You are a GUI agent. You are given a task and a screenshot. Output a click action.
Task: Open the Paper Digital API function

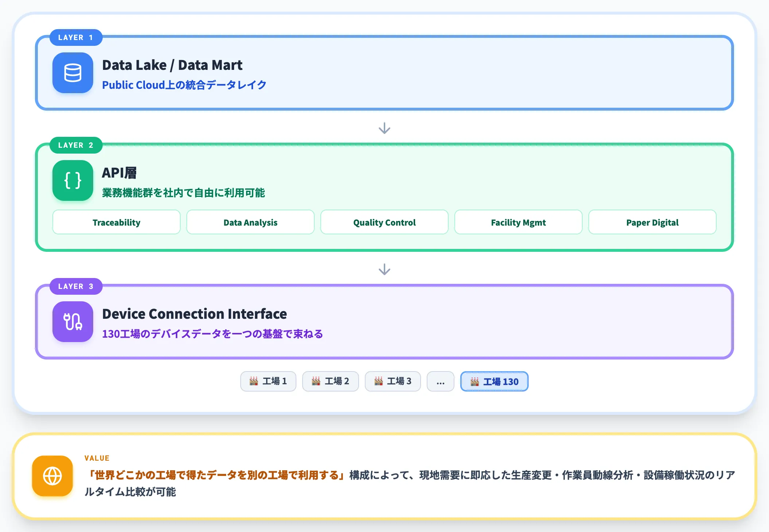click(652, 222)
